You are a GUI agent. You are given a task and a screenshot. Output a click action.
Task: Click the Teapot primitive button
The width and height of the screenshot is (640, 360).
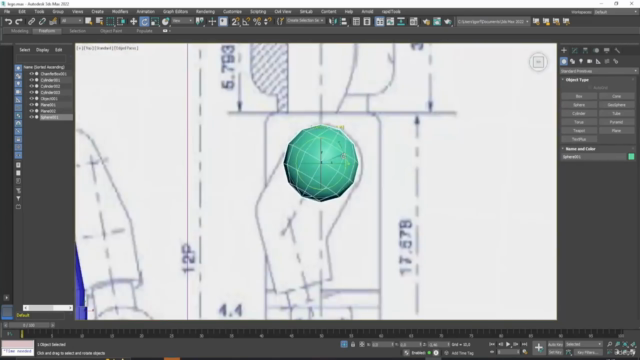click(579, 131)
